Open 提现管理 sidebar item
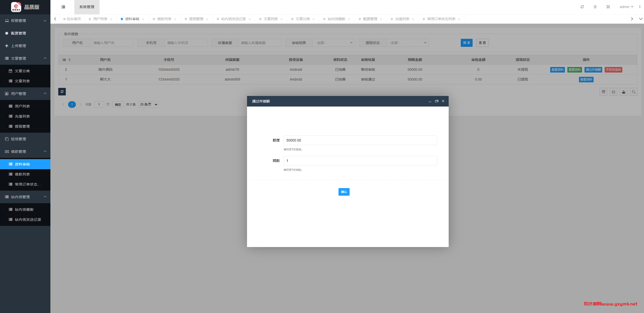644x313 pixels. [25, 126]
